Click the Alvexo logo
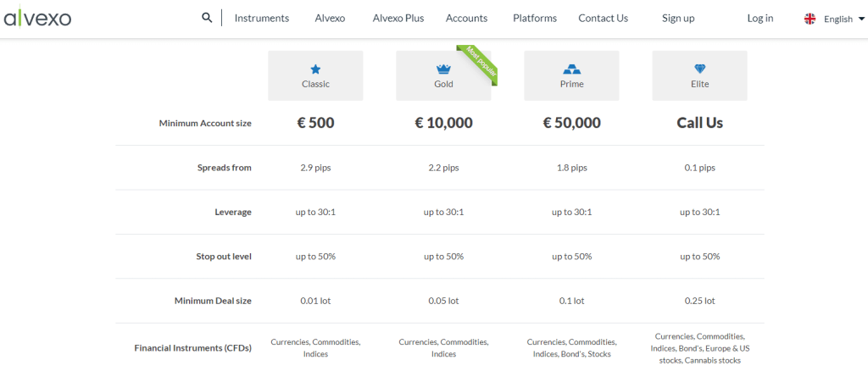 coord(37,18)
